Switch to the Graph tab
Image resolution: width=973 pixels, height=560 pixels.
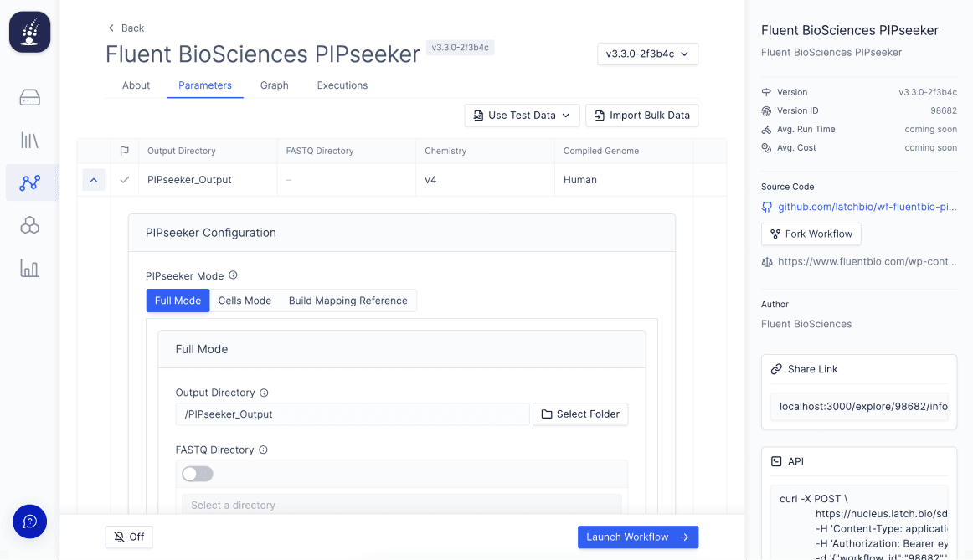pyautogui.click(x=275, y=85)
